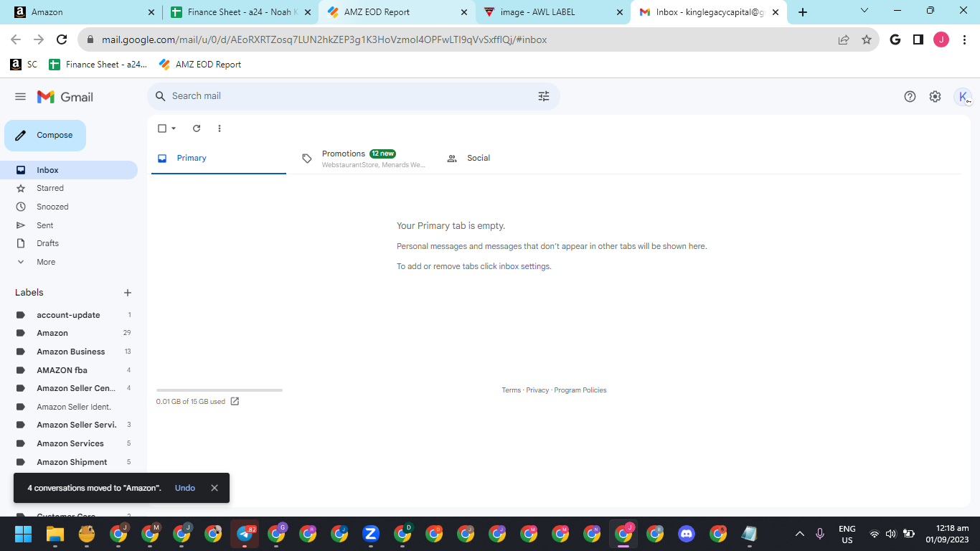
Task: Reload the page in Chrome
Action: [x=62, y=39]
